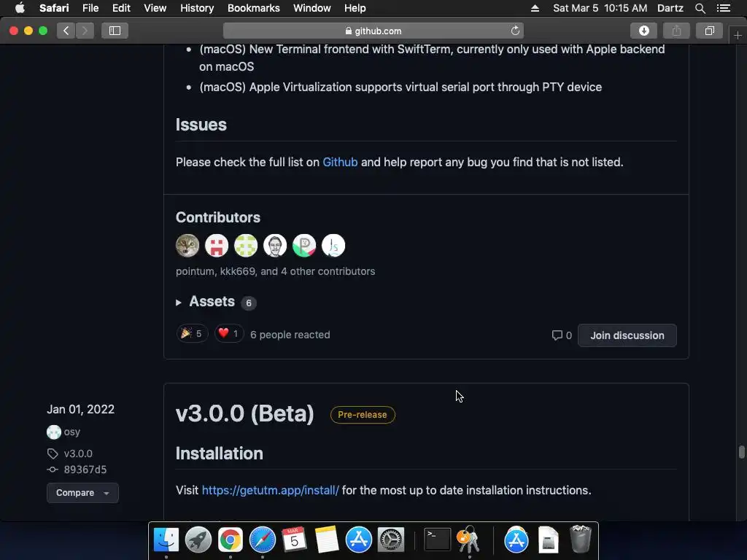Image resolution: width=747 pixels, height=560 pixels.
Task: Reload the github.com page
Action: (x=515, y=31)
